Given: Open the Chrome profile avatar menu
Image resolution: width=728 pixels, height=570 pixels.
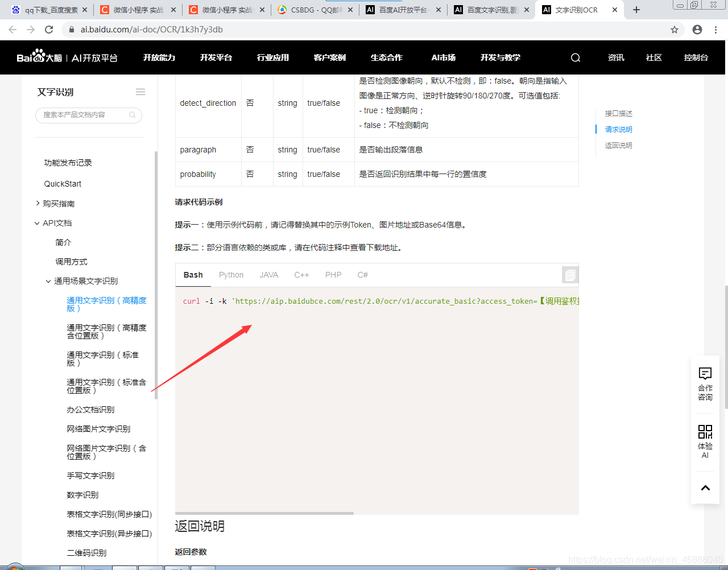Looking at the screenshot, I should [697, 30].
